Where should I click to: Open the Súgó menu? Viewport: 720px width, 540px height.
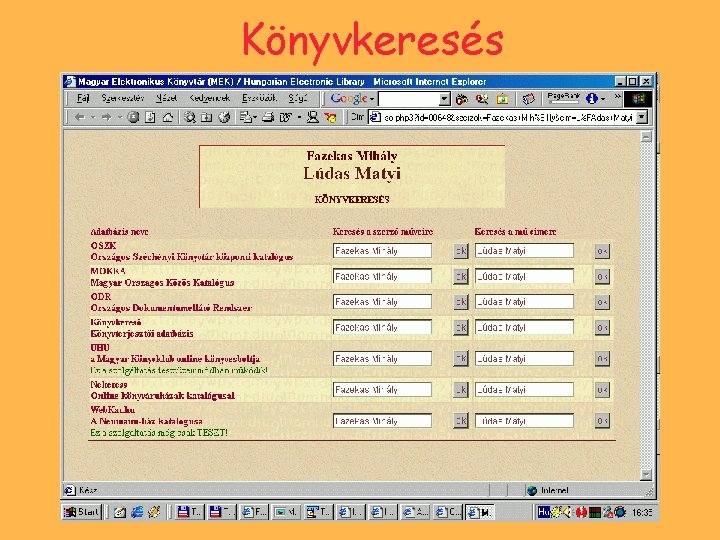[x=298, y=98]
